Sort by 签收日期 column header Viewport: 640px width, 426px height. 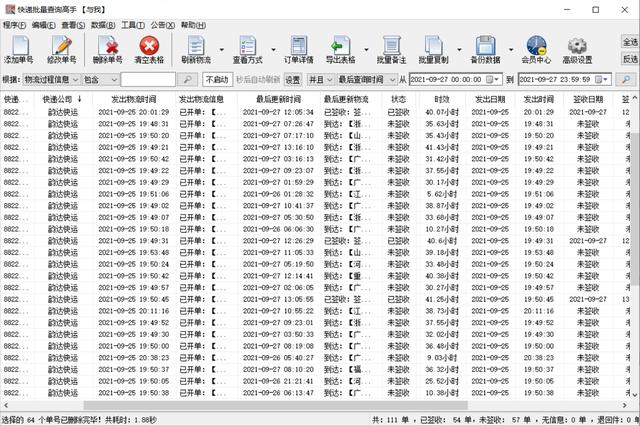point(588,99)
